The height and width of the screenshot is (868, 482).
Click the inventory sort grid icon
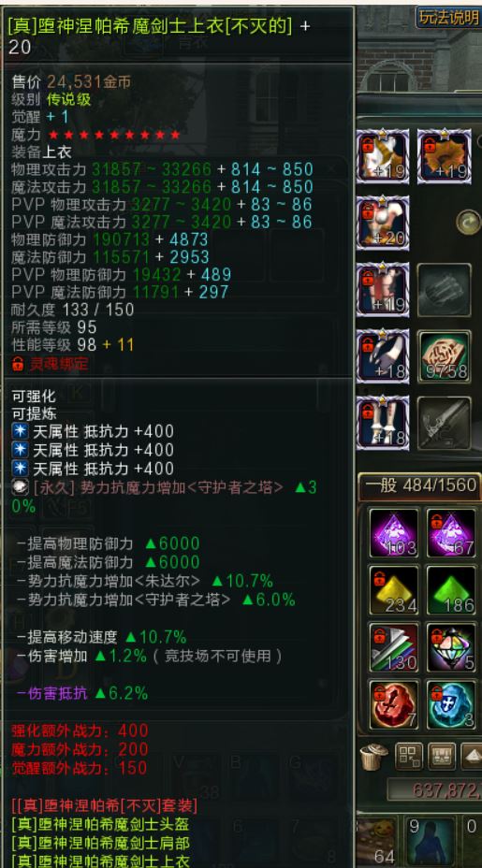409,756
